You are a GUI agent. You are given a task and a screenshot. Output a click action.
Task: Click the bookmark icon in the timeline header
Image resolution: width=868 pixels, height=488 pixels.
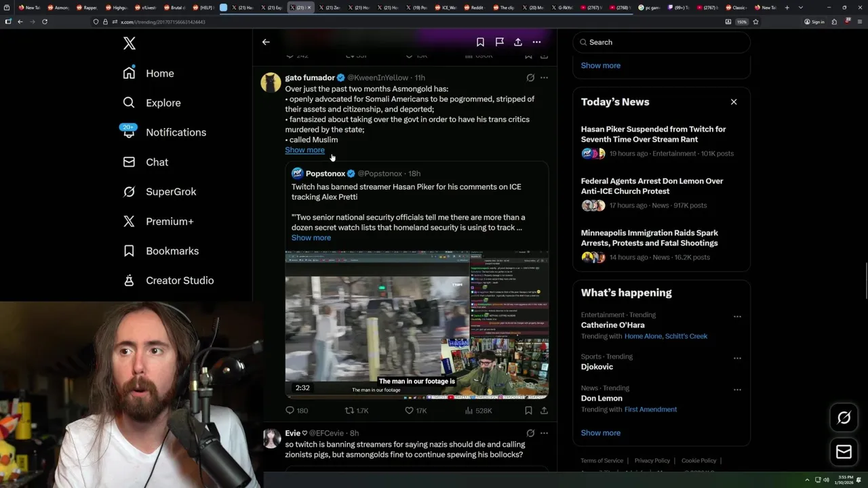click(x=480, y=42)
